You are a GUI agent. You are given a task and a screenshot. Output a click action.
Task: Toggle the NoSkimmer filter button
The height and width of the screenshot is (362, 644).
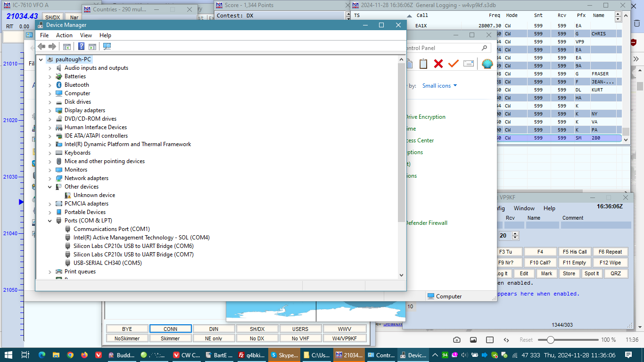[x=127, y=338]
